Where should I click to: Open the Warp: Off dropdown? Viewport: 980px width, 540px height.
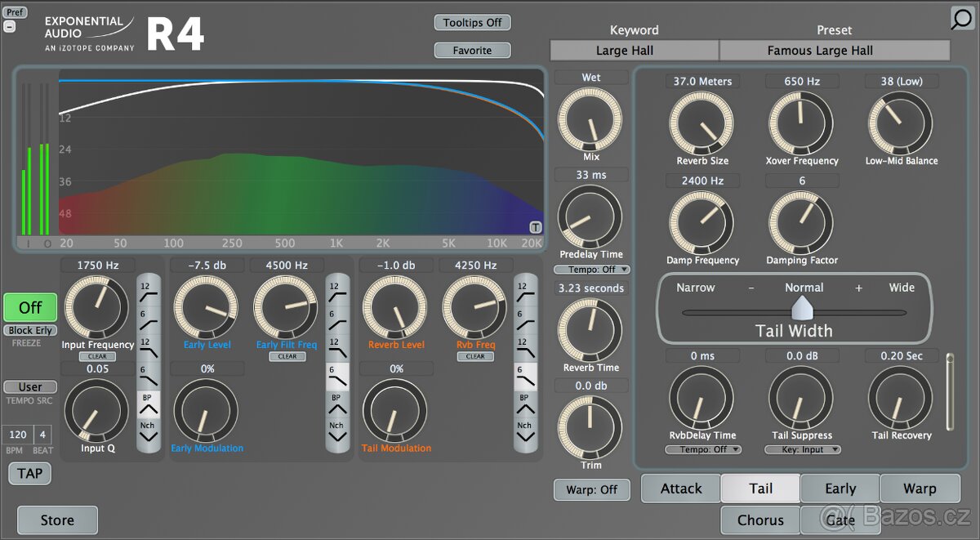coord(591,489)
